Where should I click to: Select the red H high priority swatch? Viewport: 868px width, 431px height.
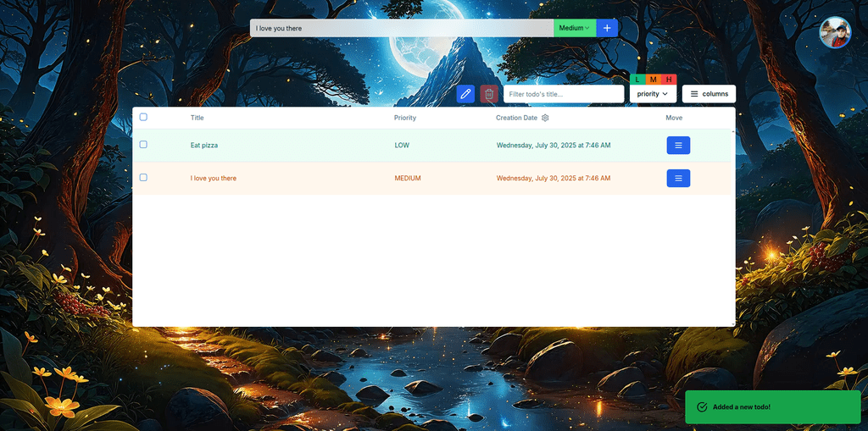[669, 79]
